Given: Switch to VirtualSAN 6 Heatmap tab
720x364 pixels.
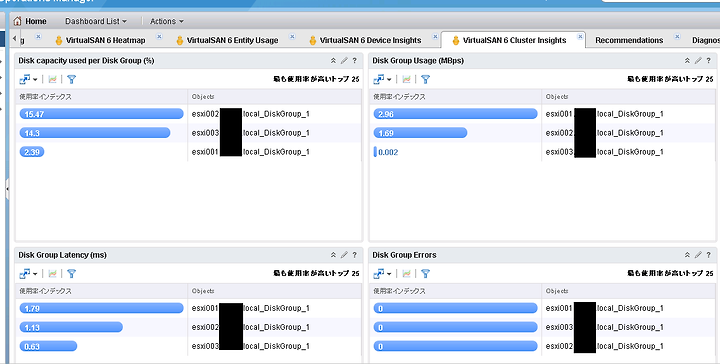Looking at the screenshot, I should (105, 40).
